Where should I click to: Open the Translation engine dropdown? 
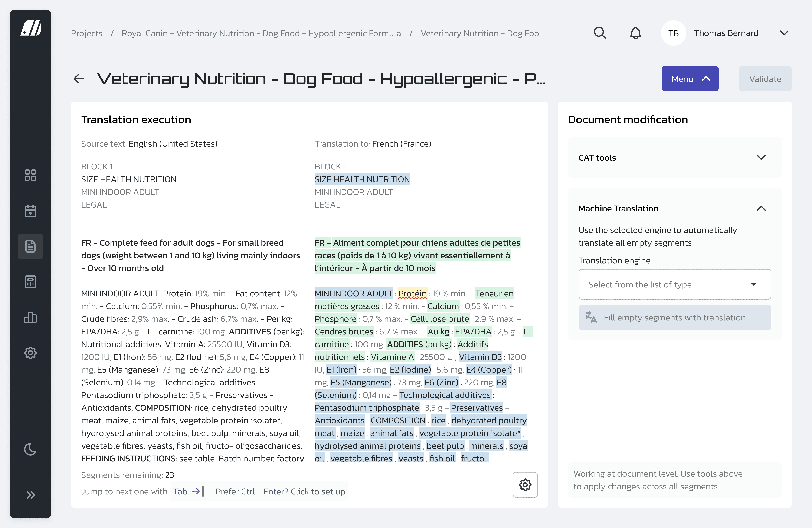674,284
